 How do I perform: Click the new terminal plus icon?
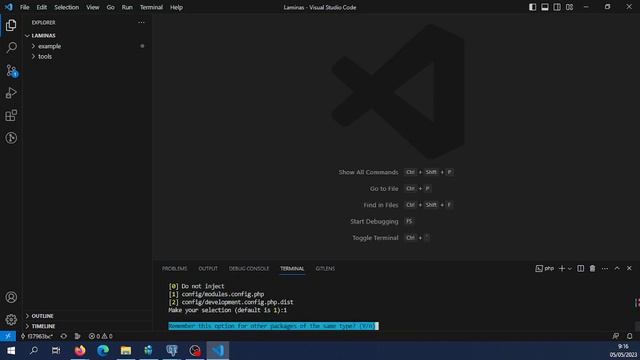pyautogui.click(x=562, y=268)
